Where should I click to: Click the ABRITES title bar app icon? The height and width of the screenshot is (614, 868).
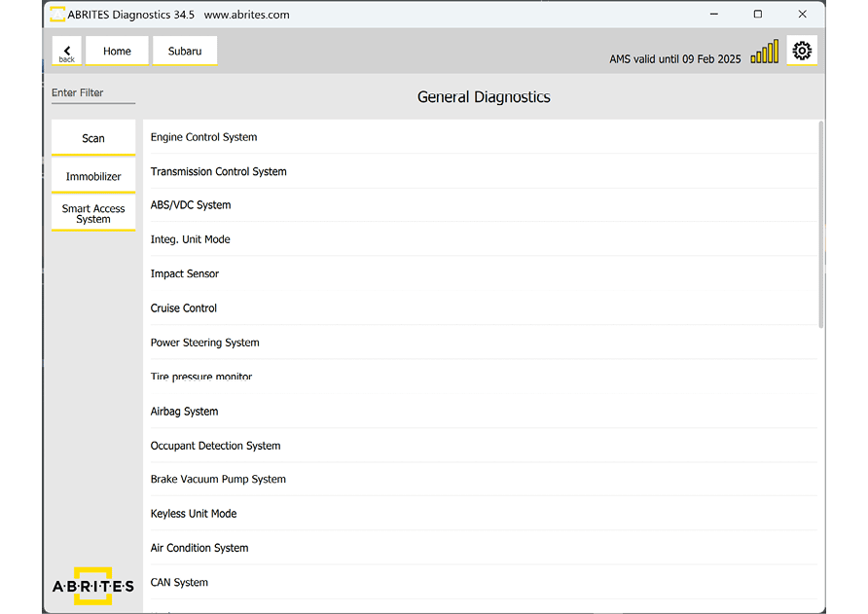pos(57,15)
